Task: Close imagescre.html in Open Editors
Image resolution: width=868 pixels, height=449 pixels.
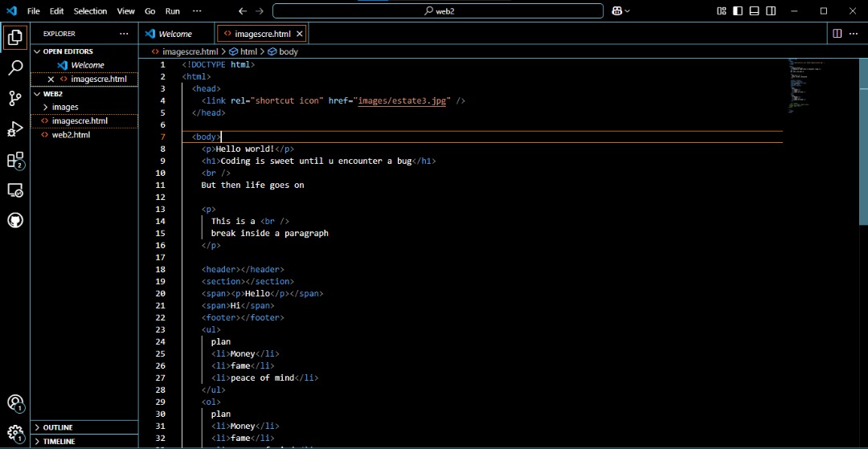Action: (x=51, y=79)
